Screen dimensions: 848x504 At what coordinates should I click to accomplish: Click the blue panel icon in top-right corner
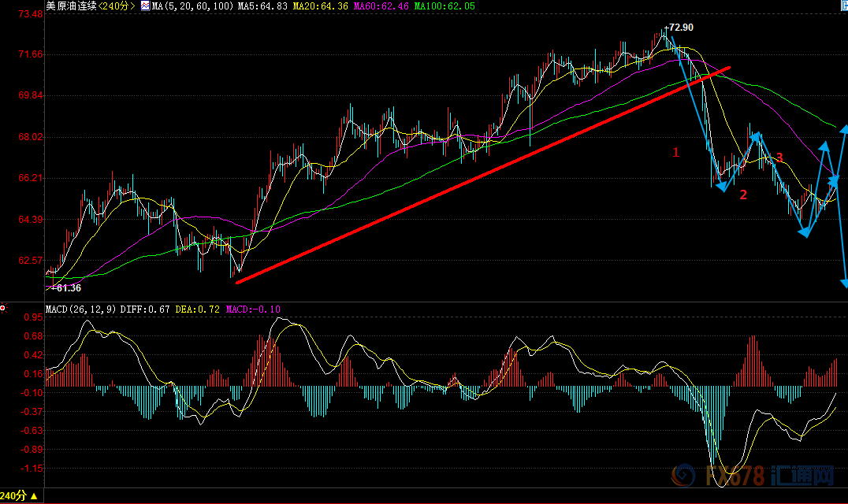(x=841, y=6)
